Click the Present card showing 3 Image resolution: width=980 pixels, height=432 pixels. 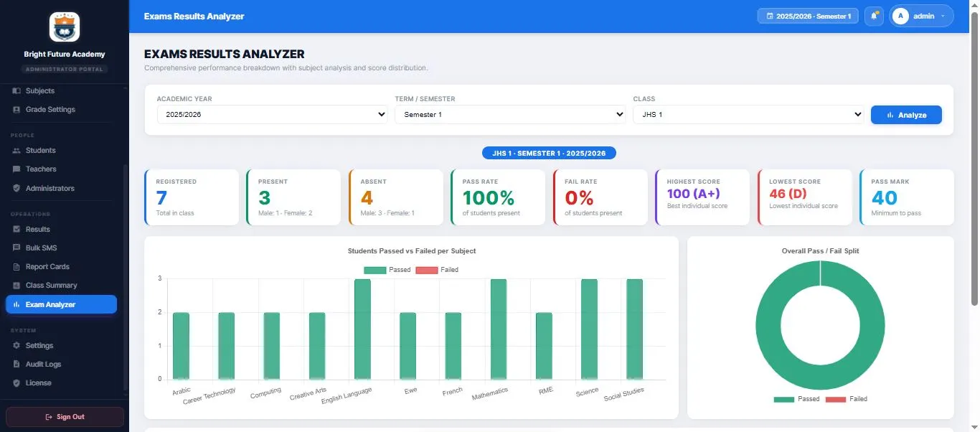(x=293, y=197)
